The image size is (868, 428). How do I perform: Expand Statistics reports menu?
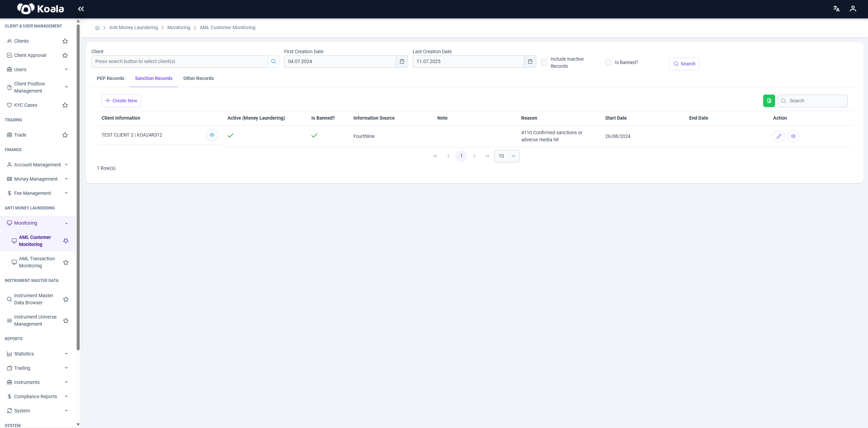coord(37,354)
